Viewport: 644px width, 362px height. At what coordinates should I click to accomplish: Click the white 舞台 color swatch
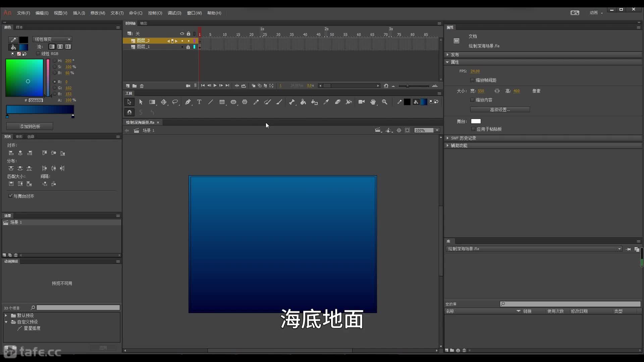click(x=476, y=121)
